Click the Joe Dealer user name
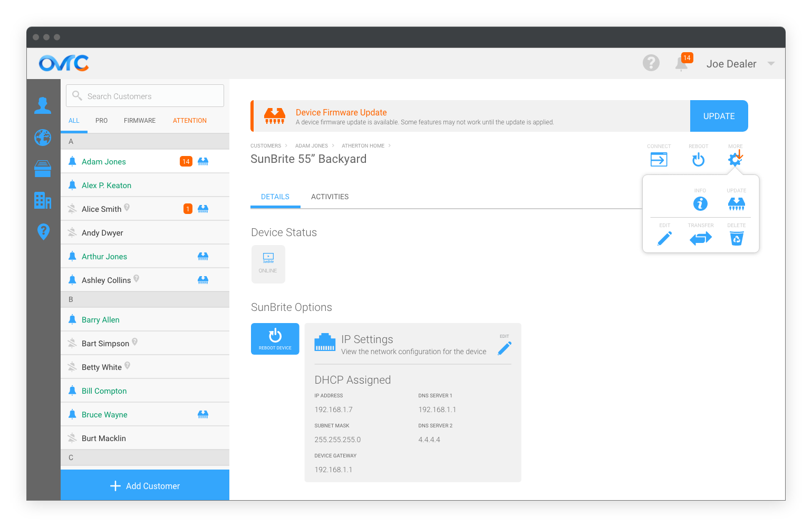812x527 pixels. click(731, 64)
